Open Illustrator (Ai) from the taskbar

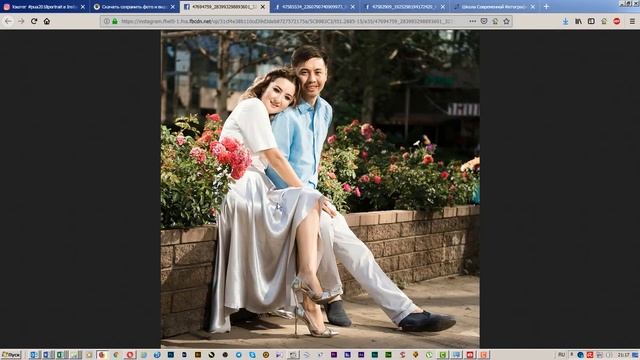pyautogui.click(x=198, y=355)
